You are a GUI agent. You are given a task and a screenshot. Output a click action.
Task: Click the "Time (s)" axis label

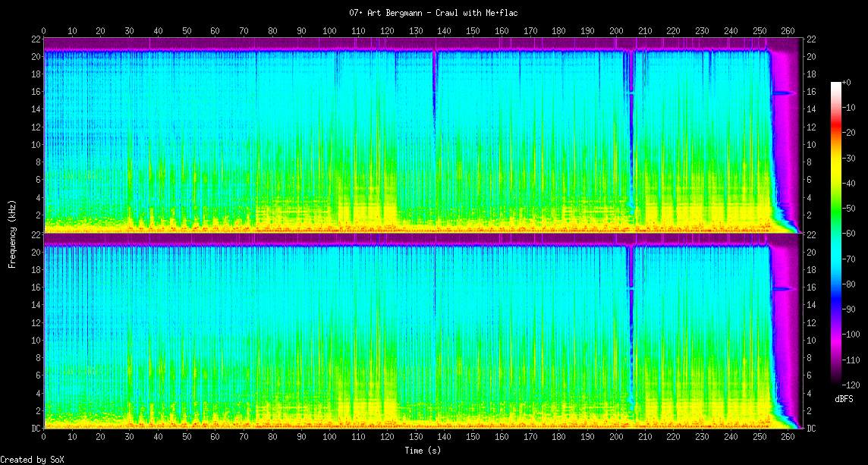tap(422, 450)
